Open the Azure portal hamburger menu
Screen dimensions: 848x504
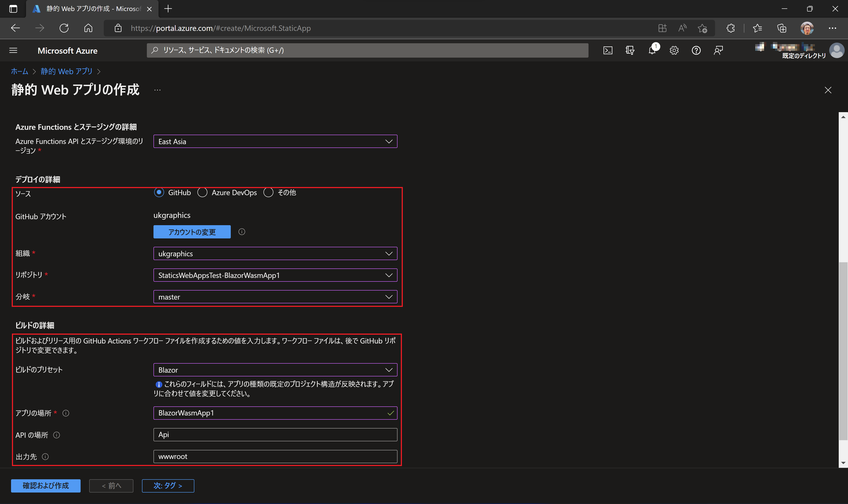pyautogui.click(x=13, y=50)
